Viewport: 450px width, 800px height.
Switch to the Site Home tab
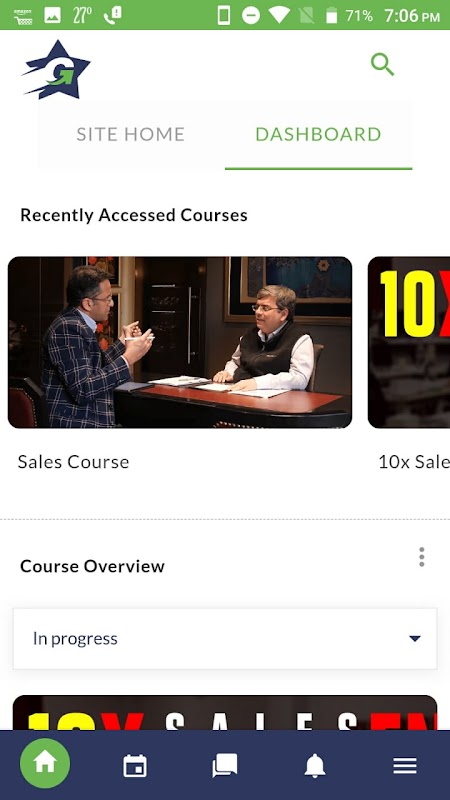(x=131, y=134)
